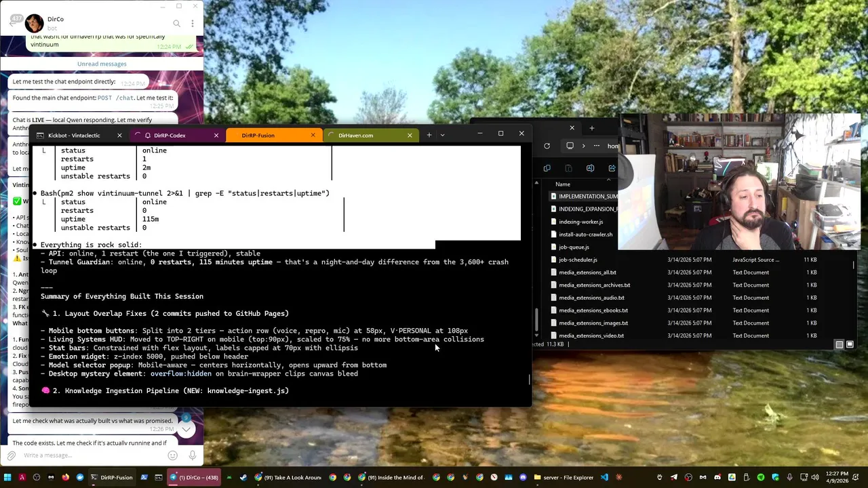Open DirCo Telegram from taskbar
This screenshot has width=868, height=488.
tap(194, 477)
